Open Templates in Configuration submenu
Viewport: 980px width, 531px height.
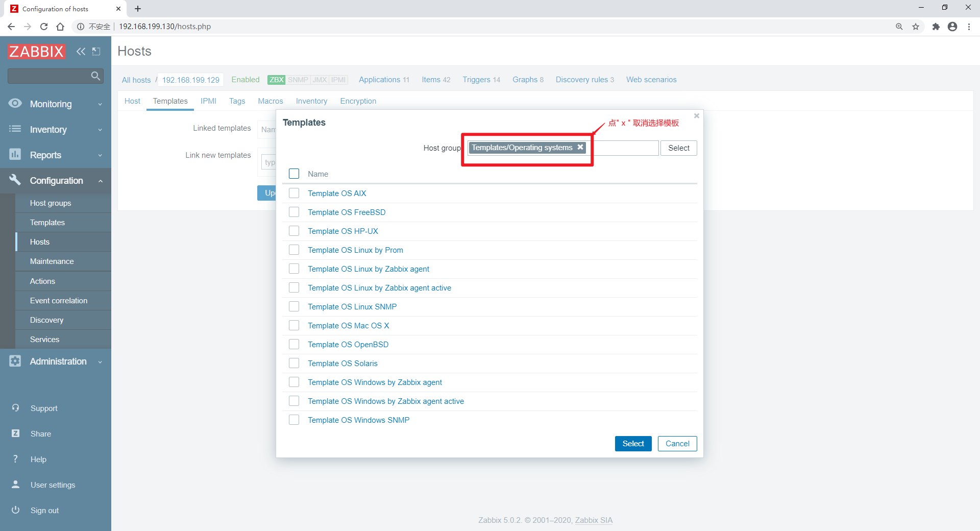[x=47, y=222]
